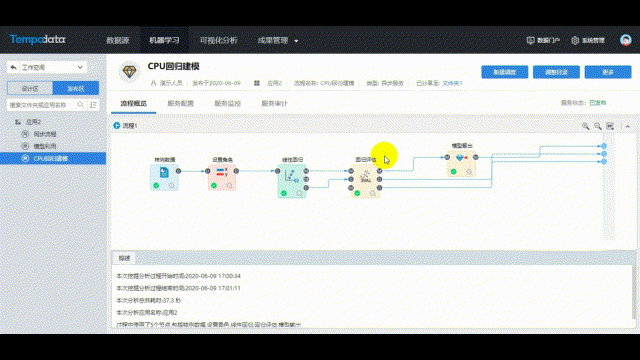Click the sort list icon beside search
Screen dimensions: 640x360
(93, 105)
